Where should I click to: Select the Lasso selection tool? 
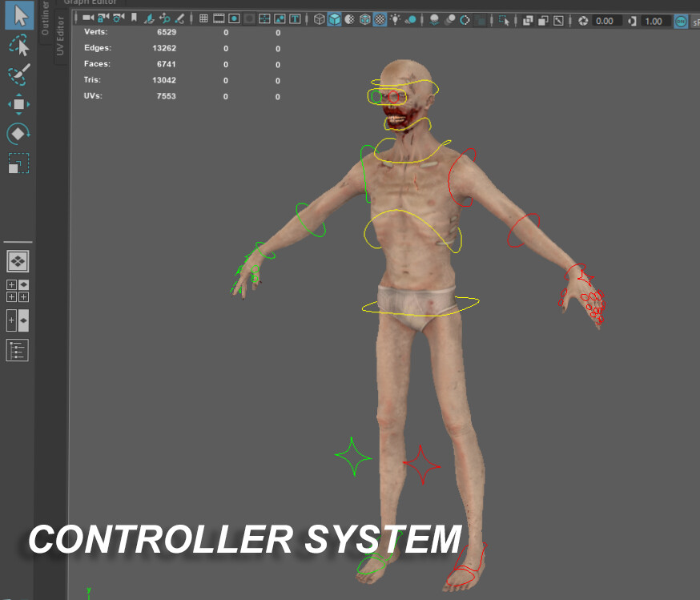(x=18, y=46)
